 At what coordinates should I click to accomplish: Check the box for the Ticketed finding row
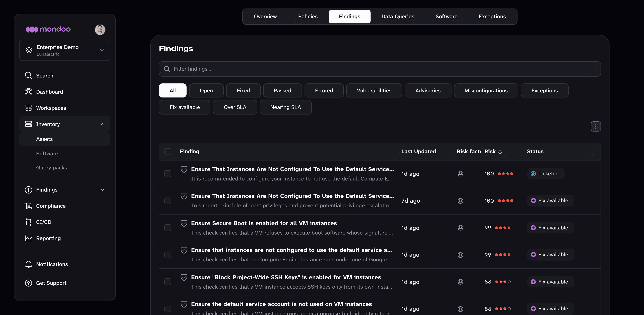(x=168, y=174)
